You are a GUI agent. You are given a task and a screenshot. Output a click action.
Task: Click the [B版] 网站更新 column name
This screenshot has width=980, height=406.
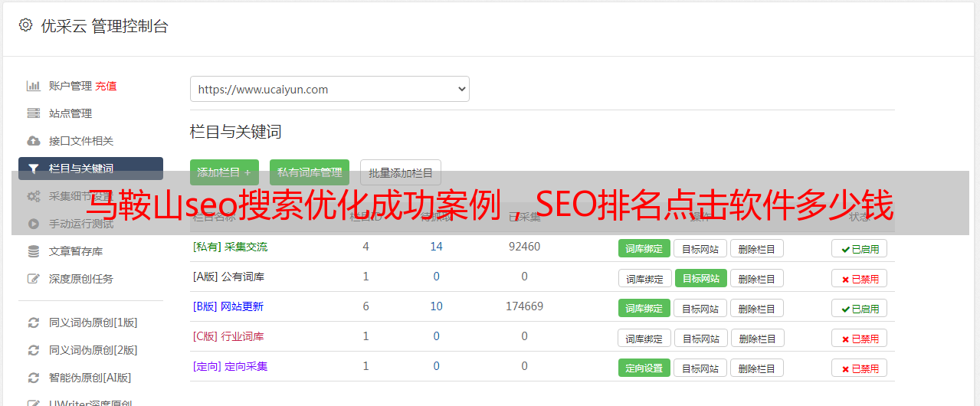pyautogui.click(x=228, y=306)
